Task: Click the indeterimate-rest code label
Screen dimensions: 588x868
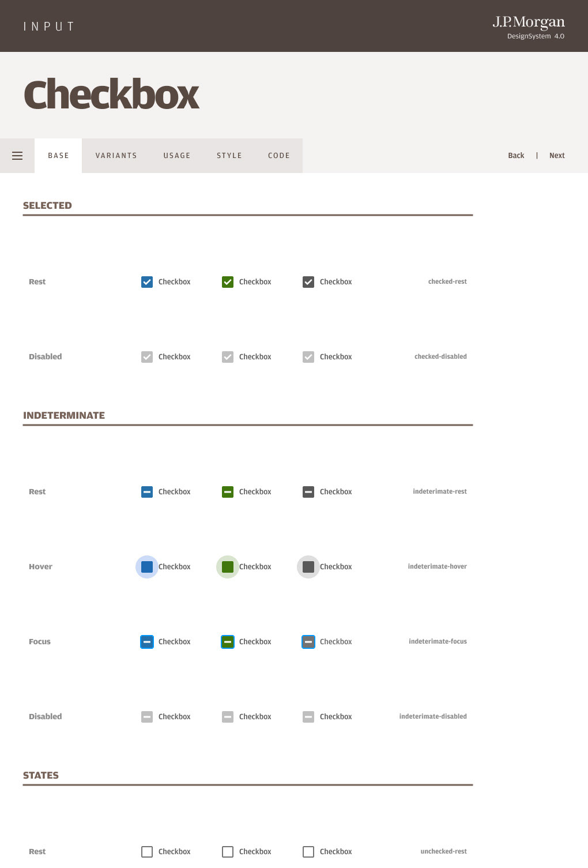Action: [x=440, y=491]
